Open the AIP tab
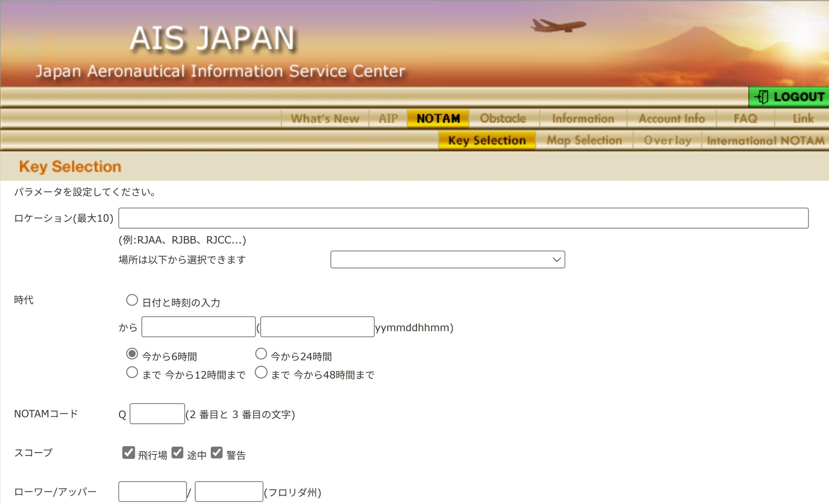829x504 pixels. tap(388, 118)
